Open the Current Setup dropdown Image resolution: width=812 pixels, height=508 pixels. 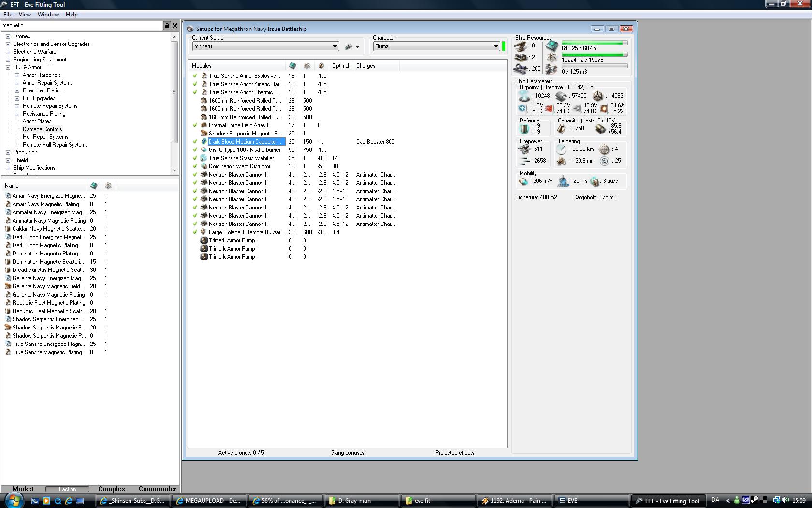[x=265, y=46]
